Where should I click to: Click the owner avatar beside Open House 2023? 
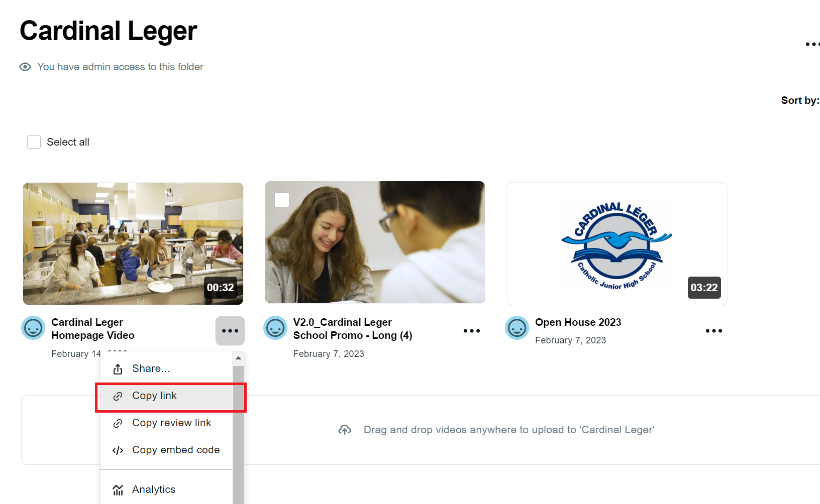coord(517,328)
